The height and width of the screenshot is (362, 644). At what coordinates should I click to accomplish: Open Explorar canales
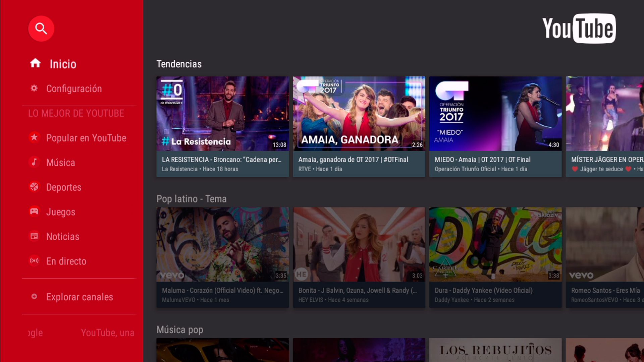pyautogui.click(x=79, y=297)
